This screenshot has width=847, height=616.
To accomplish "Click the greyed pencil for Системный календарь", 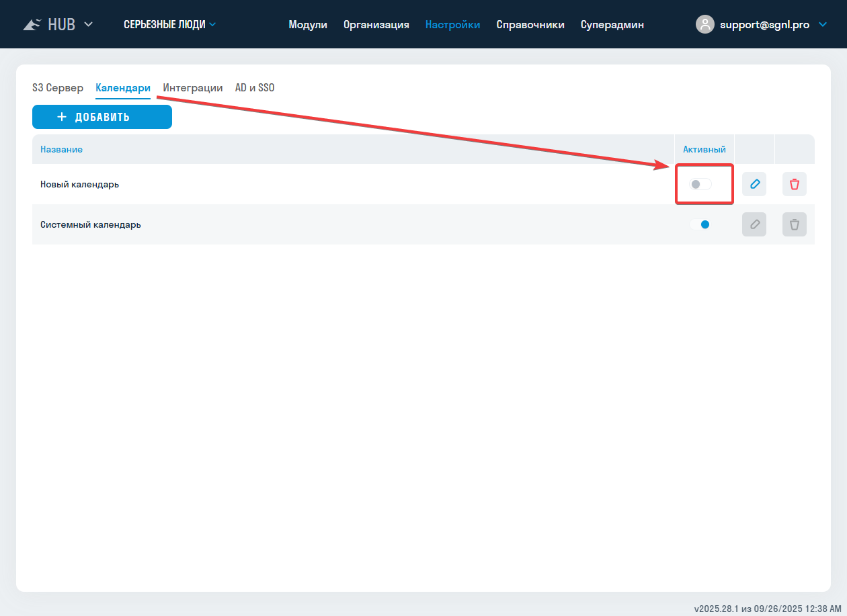I will (754, 224).
